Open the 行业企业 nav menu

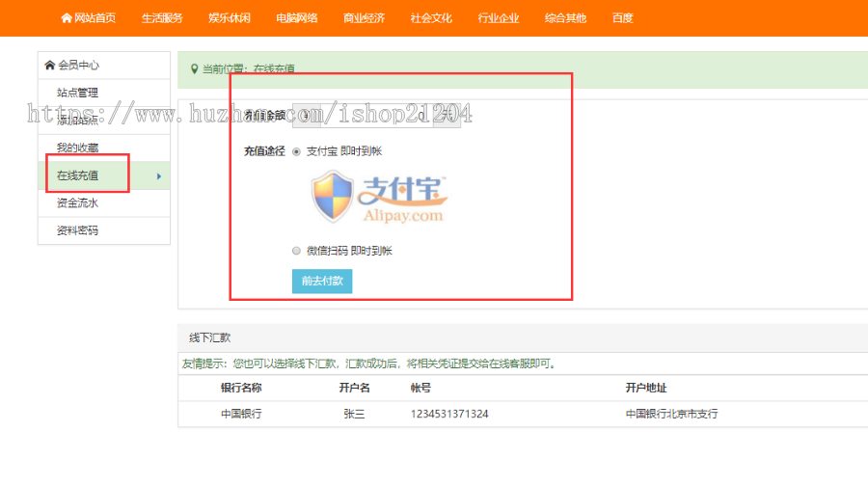tap(499, 18)
